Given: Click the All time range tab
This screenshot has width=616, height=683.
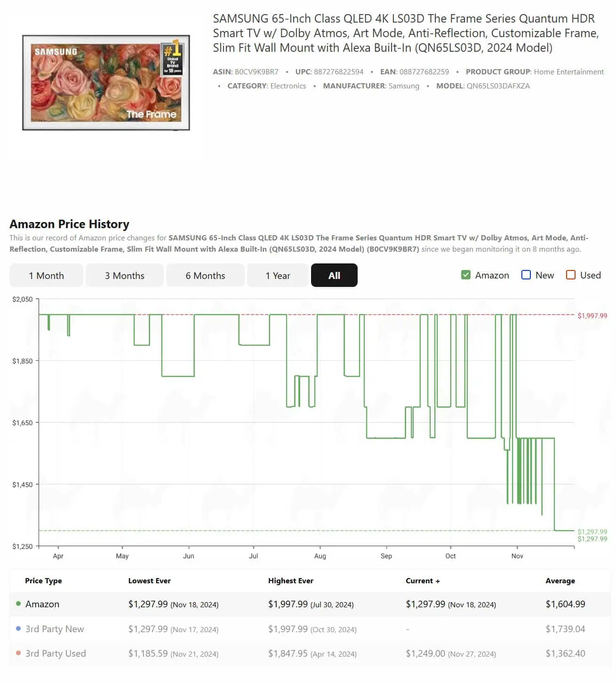Looking at the screenshot, I should (x=334, y=276).
